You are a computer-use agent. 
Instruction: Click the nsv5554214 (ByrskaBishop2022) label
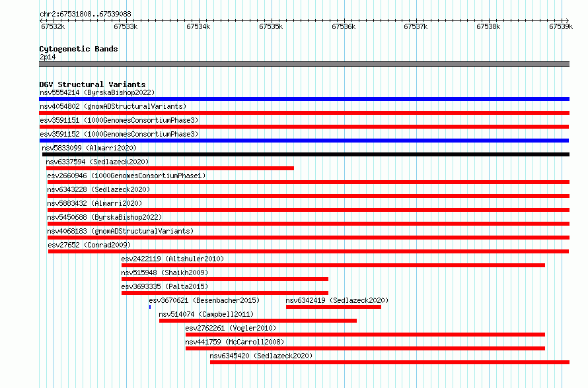[x=97, y=92]
